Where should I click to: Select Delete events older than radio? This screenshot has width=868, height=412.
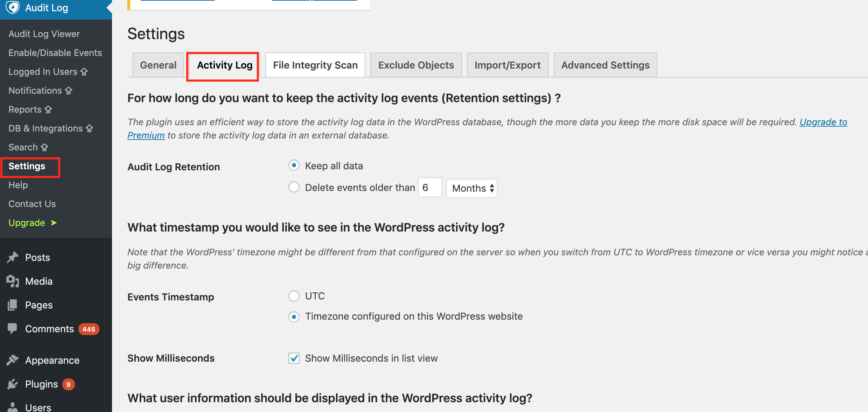tap(294, 187)
